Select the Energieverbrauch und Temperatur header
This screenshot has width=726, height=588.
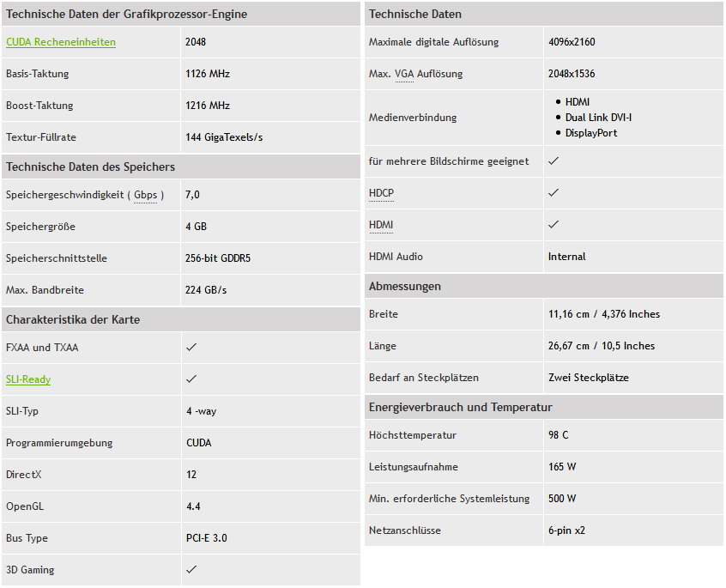pos(460,407)
